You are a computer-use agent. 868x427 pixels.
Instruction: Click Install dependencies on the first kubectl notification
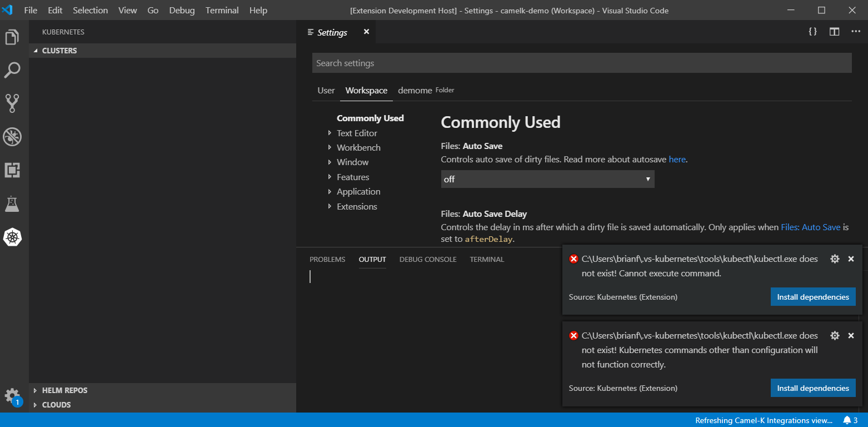point(813,296)
